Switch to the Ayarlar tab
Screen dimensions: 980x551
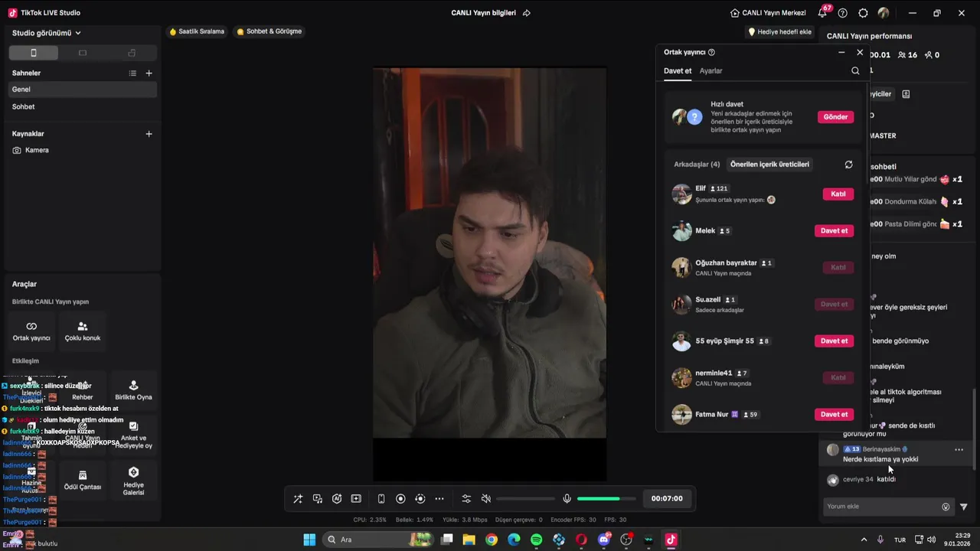point(711,71)
